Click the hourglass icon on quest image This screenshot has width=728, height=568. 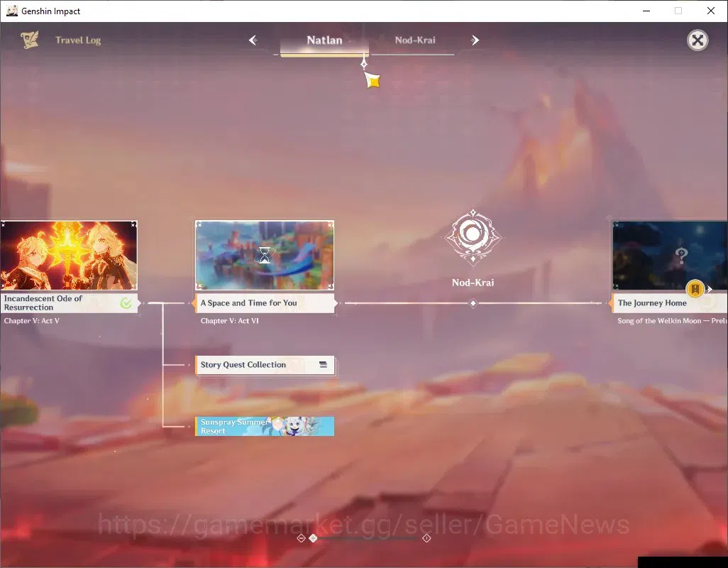tap(264, 255)
